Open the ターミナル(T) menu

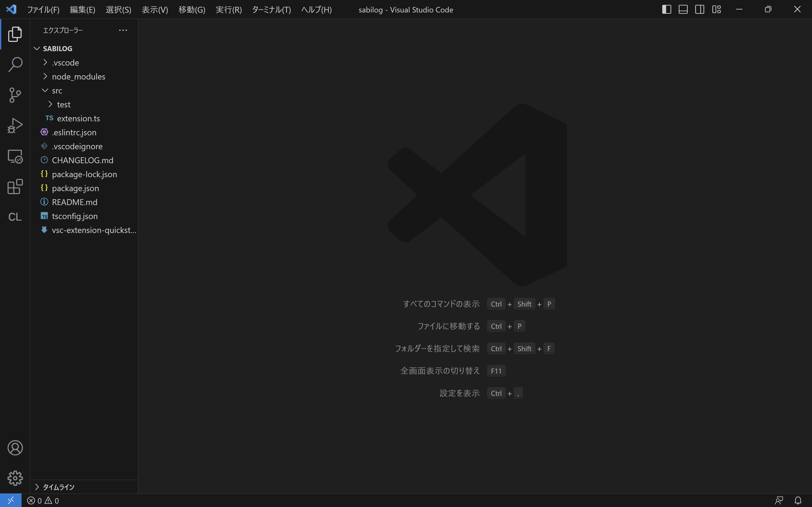(x=271, y=10)
